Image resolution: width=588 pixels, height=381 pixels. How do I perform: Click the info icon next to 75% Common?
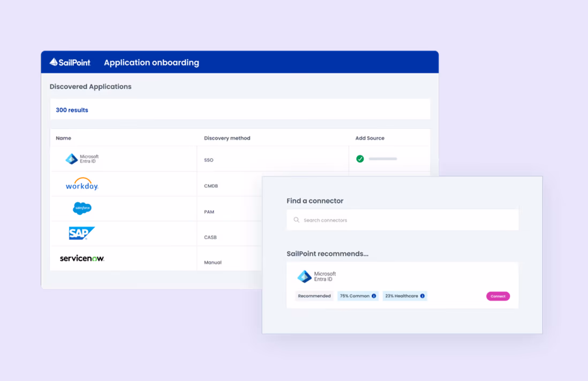click(x=374, y=296)
